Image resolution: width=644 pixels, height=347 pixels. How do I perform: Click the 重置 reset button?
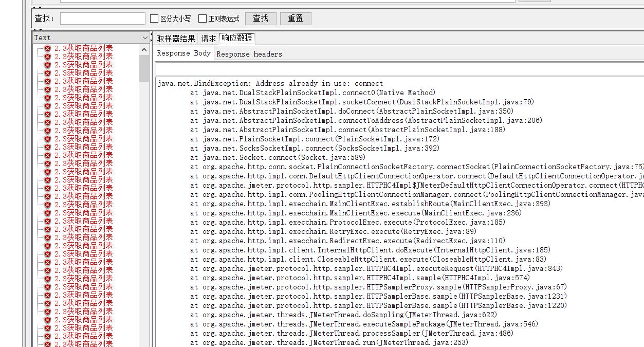coord(296,19)
